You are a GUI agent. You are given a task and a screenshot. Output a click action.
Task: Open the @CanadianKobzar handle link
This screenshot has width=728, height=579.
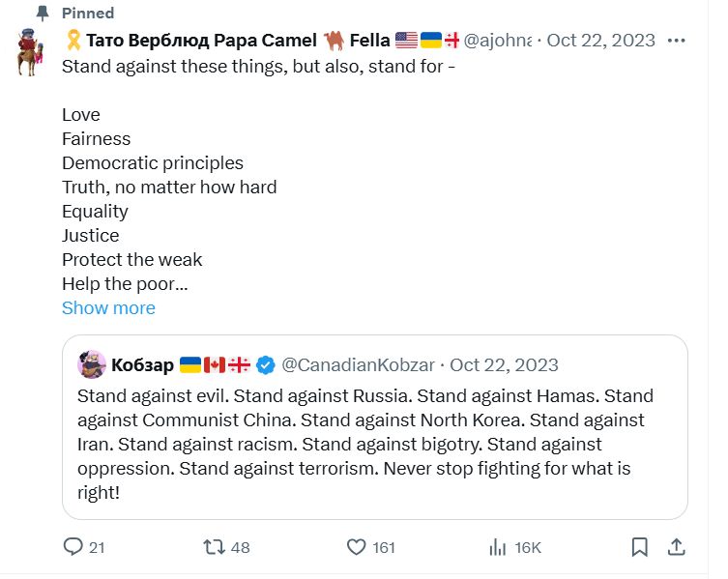[360, 364]
